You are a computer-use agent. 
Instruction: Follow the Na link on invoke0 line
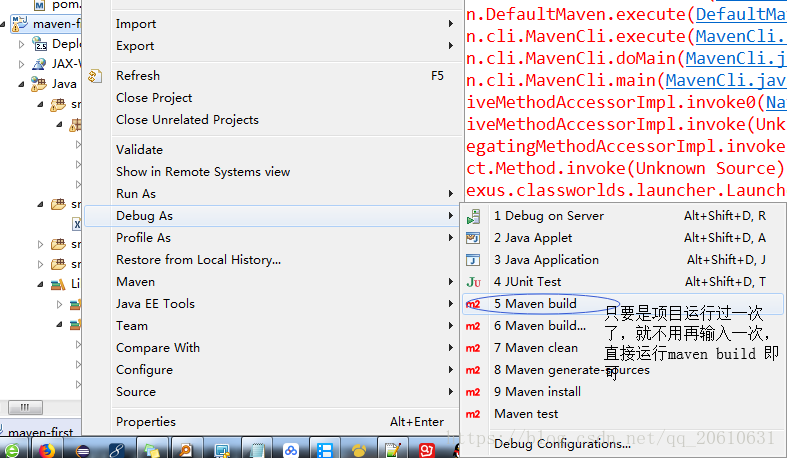tap(776, 102)
